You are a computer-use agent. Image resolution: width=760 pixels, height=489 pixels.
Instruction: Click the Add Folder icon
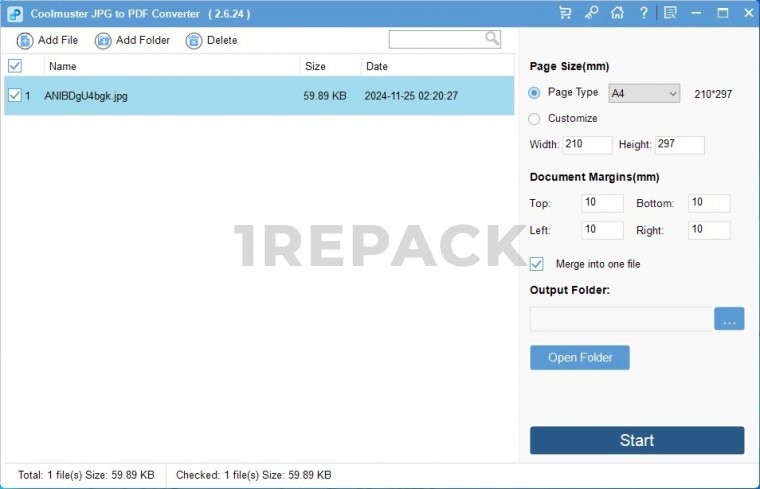point(103,41)
